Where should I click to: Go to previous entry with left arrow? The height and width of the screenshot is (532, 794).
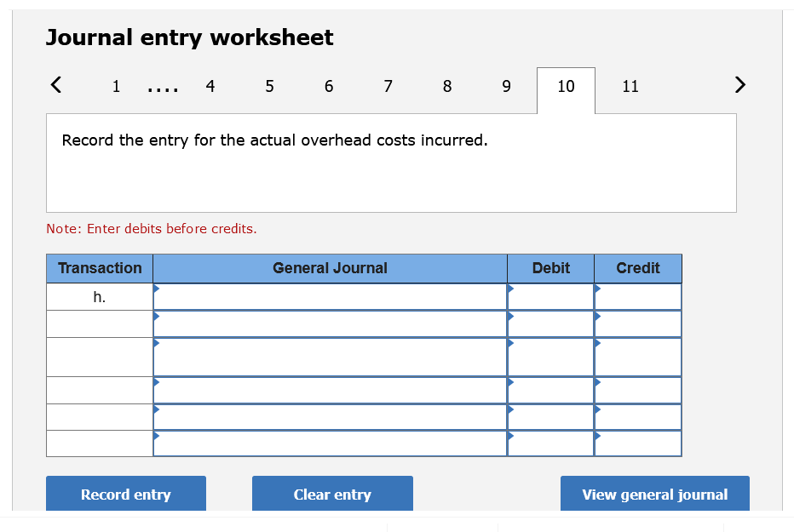[56, 85]
